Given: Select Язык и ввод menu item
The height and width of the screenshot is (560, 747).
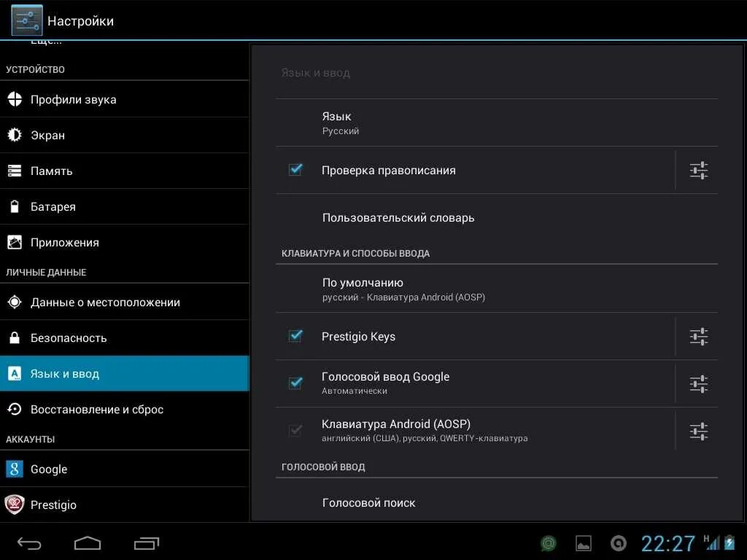Looking at the screenshot, I should (x=124, y=373).
